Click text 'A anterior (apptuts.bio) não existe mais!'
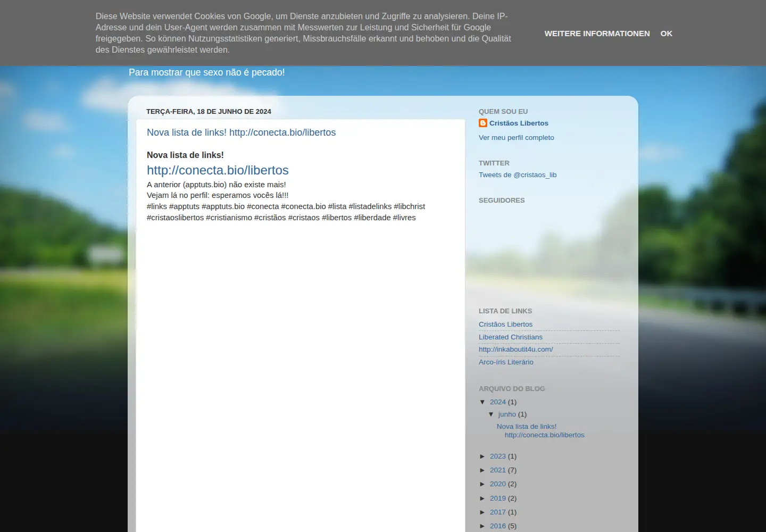766x532 pixels. coord(217,185)
